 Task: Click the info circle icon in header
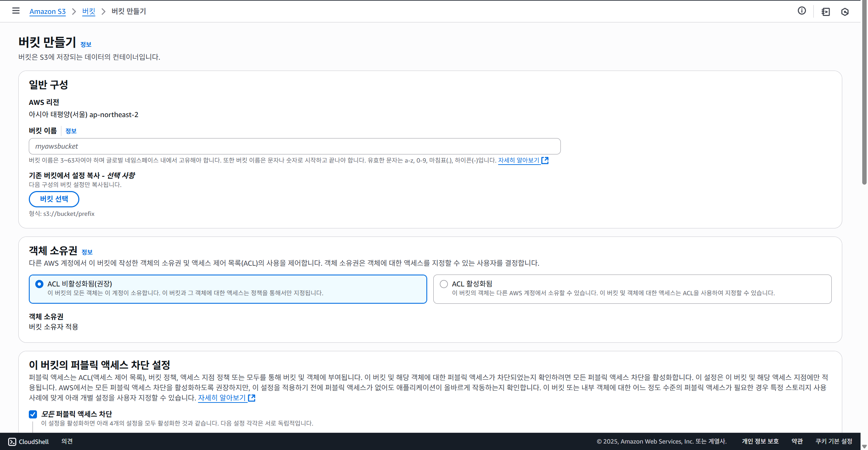click(802, 11)
